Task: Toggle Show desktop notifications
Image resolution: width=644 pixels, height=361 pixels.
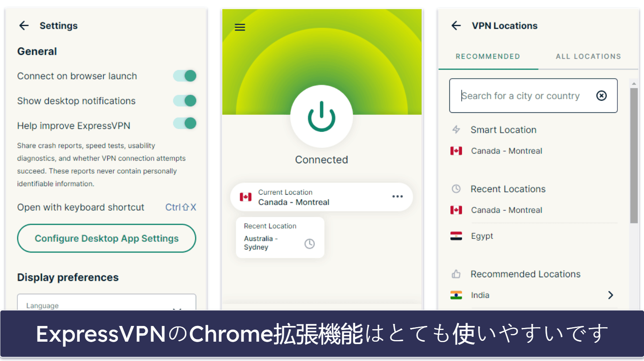Action: [x=185, y=101]
